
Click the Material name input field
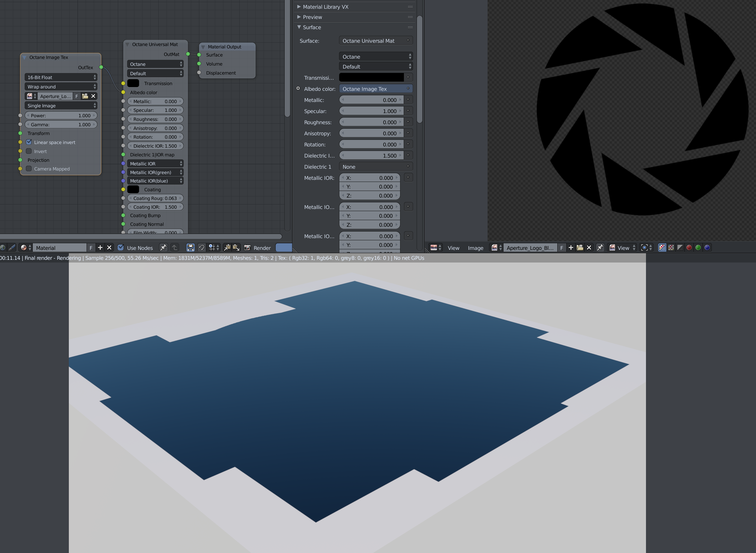point(60,248)
